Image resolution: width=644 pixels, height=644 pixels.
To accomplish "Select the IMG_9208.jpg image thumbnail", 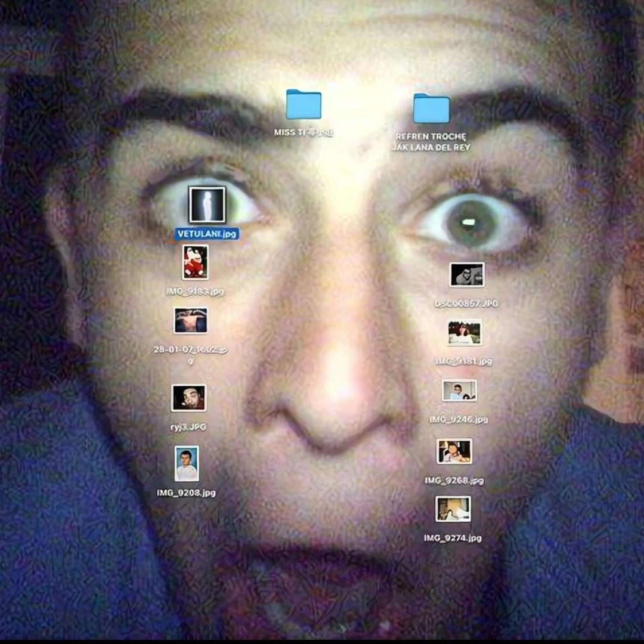I will 187,463.
